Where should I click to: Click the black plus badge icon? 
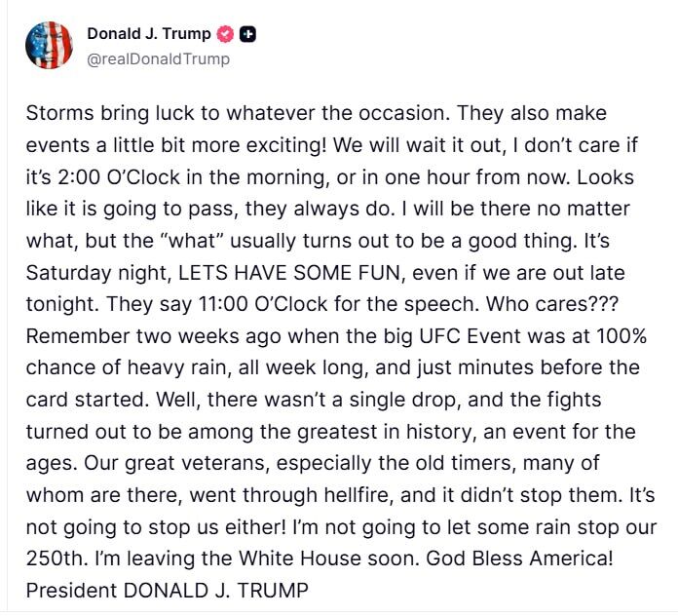pos(247,34)
